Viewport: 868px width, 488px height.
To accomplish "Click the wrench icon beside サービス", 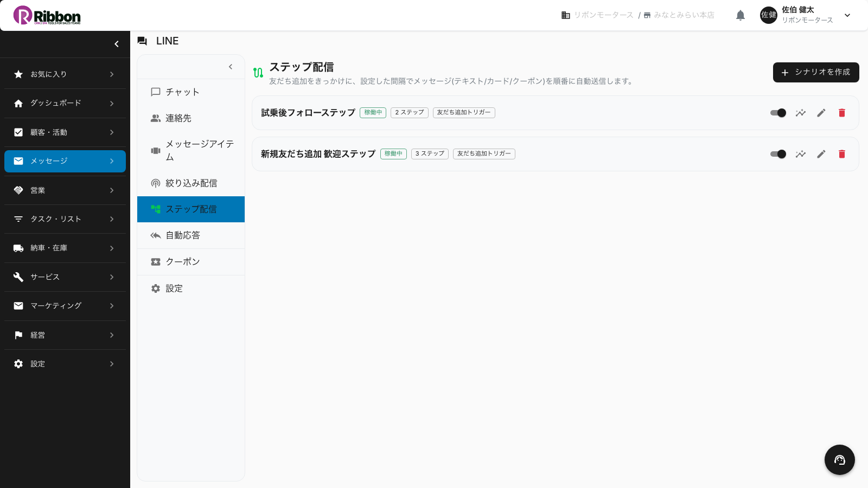I will [18, 277].
